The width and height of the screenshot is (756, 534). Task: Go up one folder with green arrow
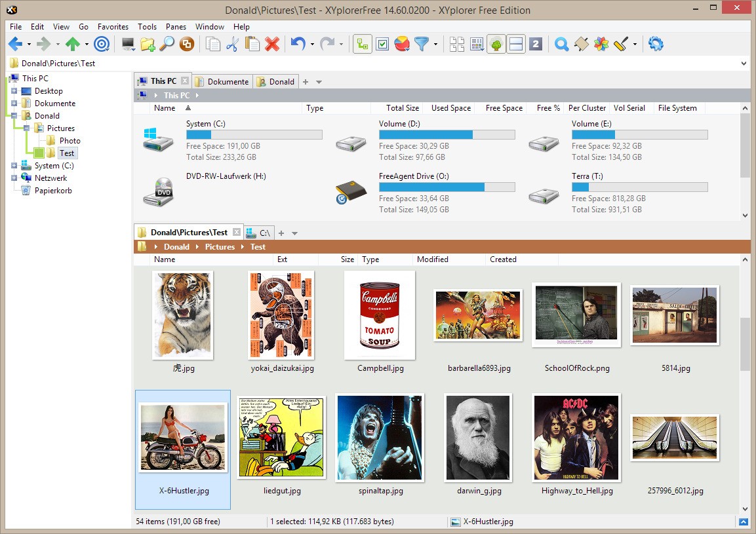tap(73, 45)
